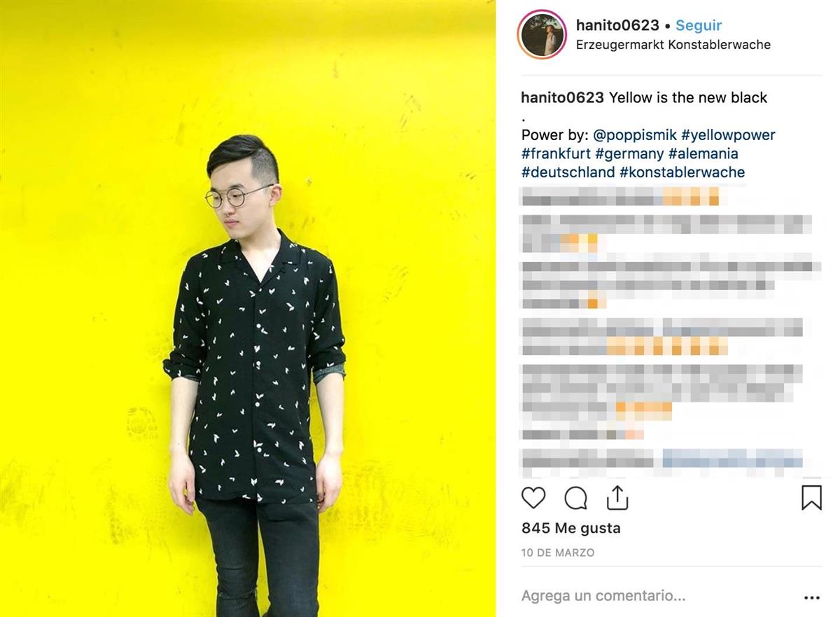
Task: Open the #germany hashtag
Action: [629, 153]
